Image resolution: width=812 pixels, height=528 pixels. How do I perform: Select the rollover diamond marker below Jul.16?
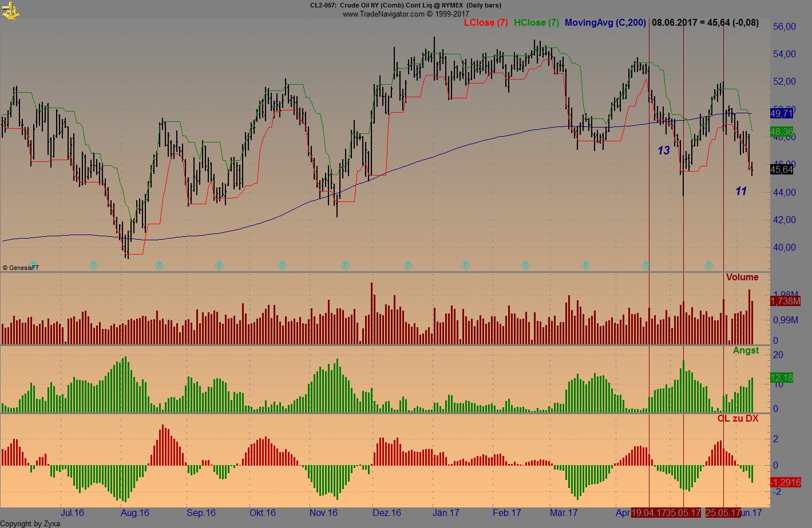coord(93,265)
